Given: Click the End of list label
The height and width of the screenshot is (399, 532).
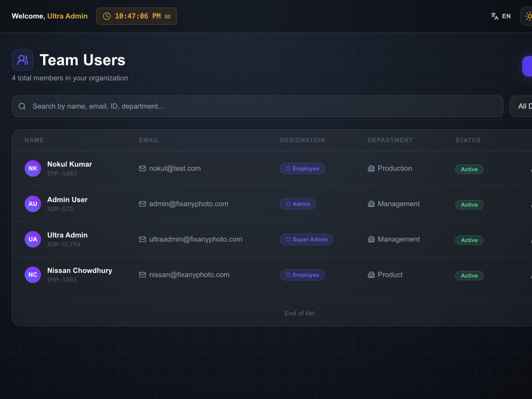Looking at the screenshot, I should click(299, 313).
